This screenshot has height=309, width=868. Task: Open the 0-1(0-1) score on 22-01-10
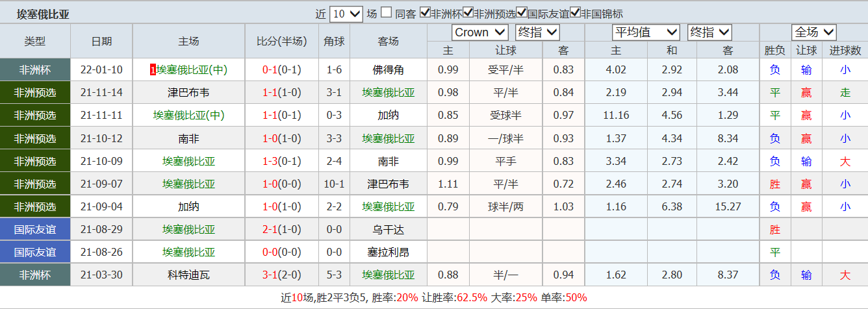tap(281, 69)
